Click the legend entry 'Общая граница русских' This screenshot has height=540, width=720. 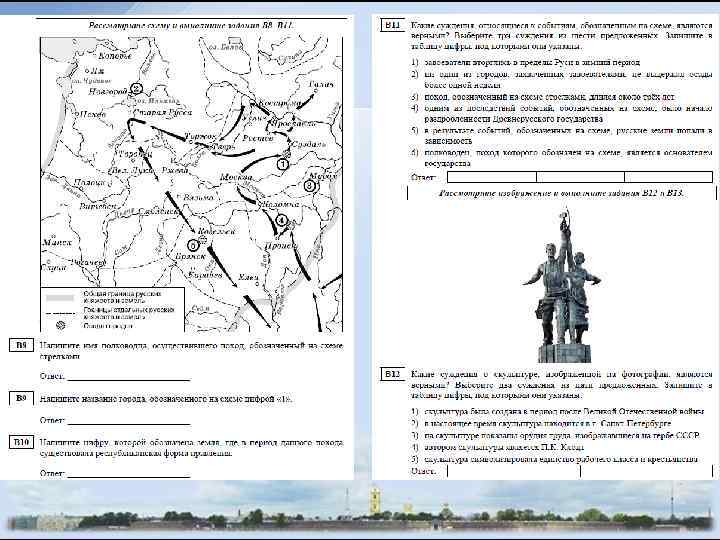click(x=122, y=297)
